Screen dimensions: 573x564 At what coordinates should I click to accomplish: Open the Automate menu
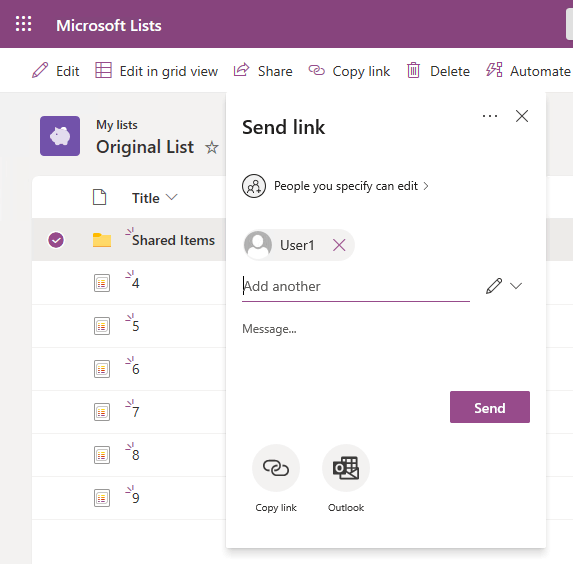[528, 71]
